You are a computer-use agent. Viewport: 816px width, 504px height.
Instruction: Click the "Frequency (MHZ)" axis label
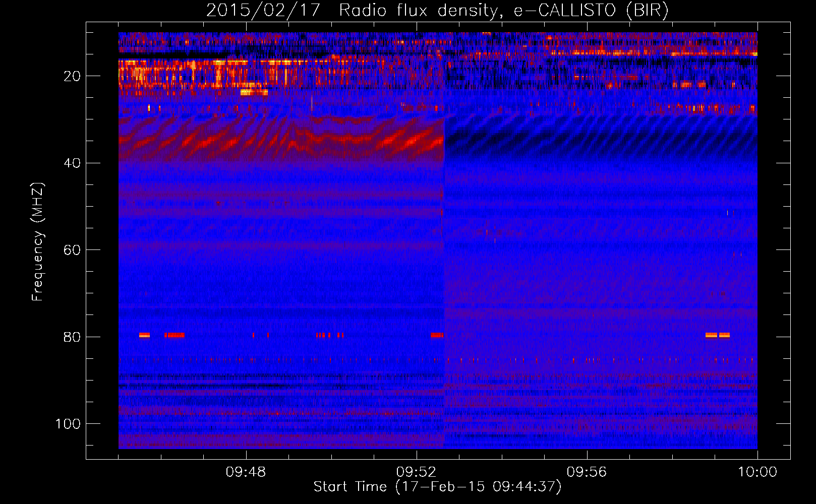point(38,241)
